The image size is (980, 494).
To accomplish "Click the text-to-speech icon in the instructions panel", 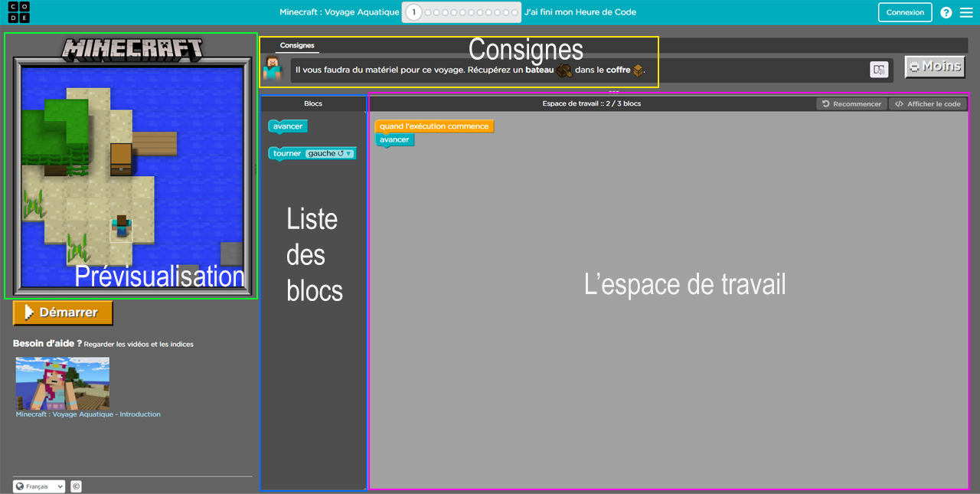I will pos(879,70).
